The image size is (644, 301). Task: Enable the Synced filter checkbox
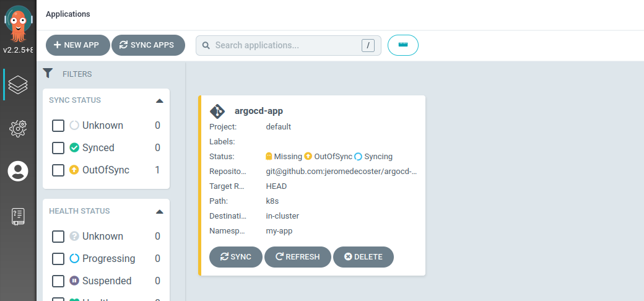pyautogui.click(x=58, y=148)
